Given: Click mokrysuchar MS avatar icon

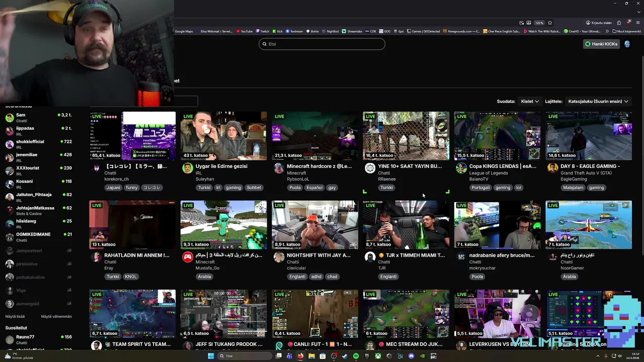Looking at the screenshot, I should point(461,257).
